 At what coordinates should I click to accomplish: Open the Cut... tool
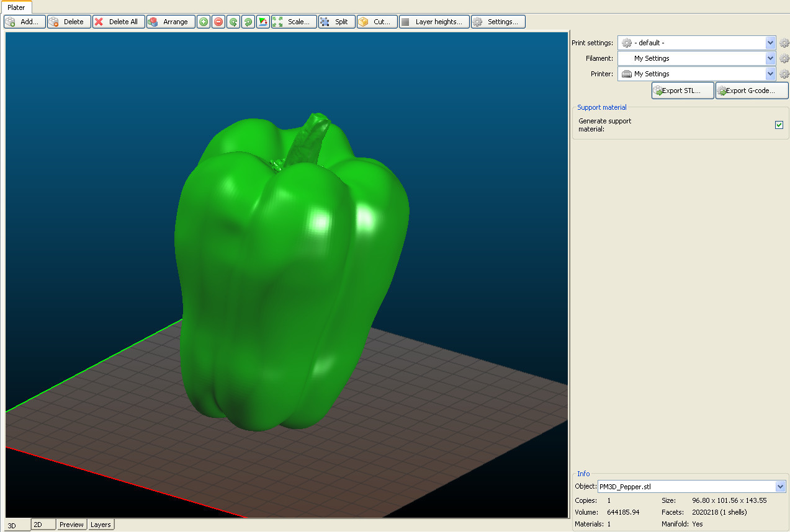(x=377, y=22)
